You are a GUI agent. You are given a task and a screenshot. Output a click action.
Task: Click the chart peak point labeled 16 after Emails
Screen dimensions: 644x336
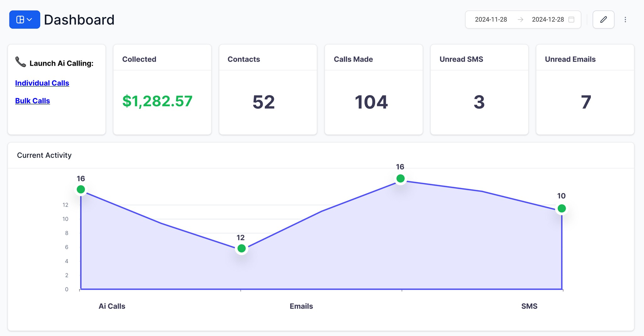(x=400, y=179)
